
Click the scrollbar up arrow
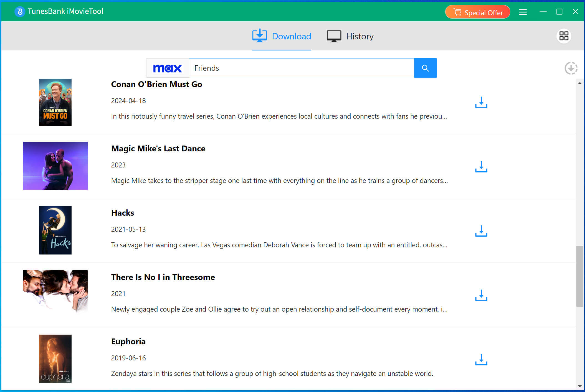click(x=580, y=83)
